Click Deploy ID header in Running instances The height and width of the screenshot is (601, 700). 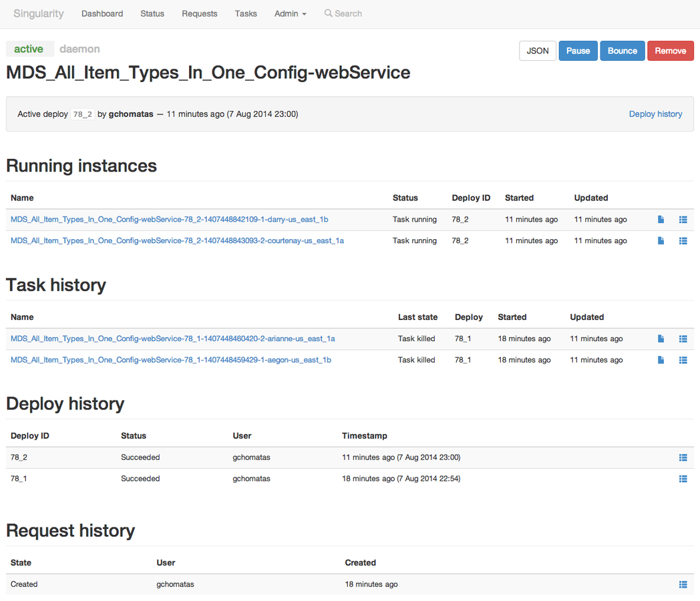pos(471,198)
